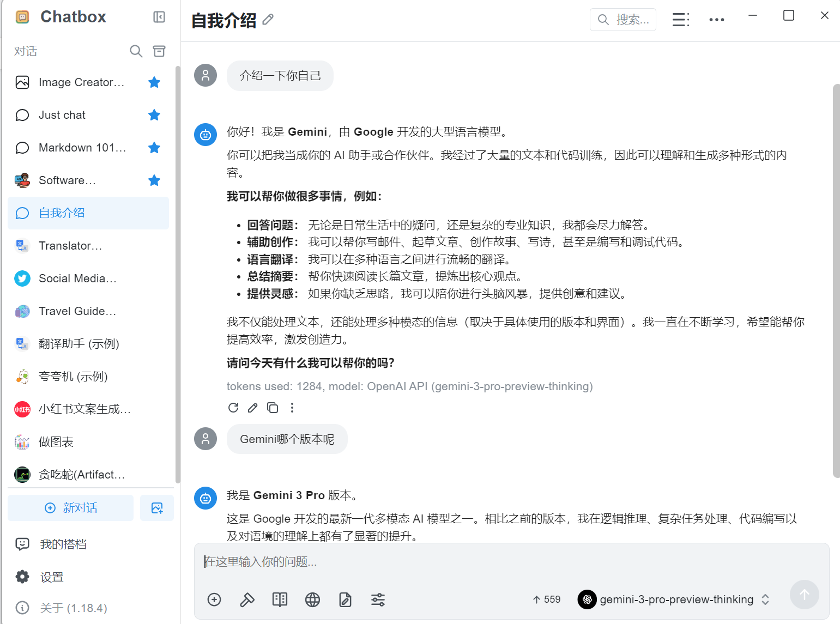Open the Translator conversation
The width and height of the screenshot is (840, 624).
pyautogui.click(x=88, y=246)
